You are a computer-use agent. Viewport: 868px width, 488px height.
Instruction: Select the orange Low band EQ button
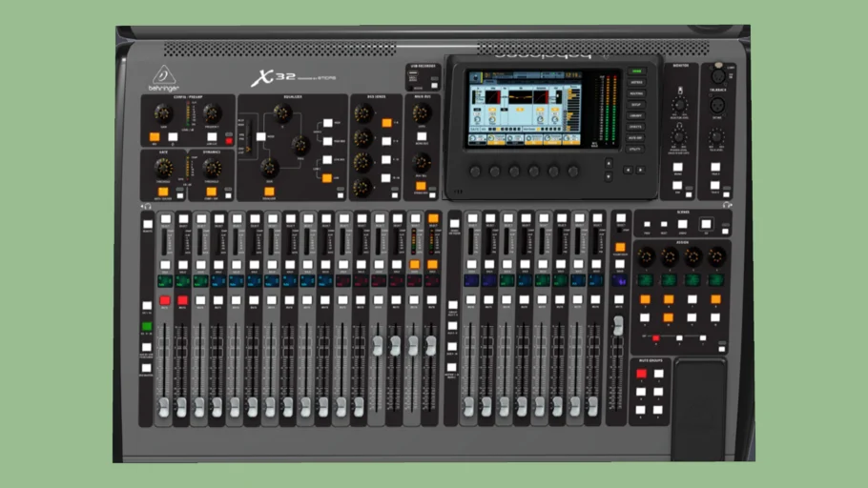[327, 178]
